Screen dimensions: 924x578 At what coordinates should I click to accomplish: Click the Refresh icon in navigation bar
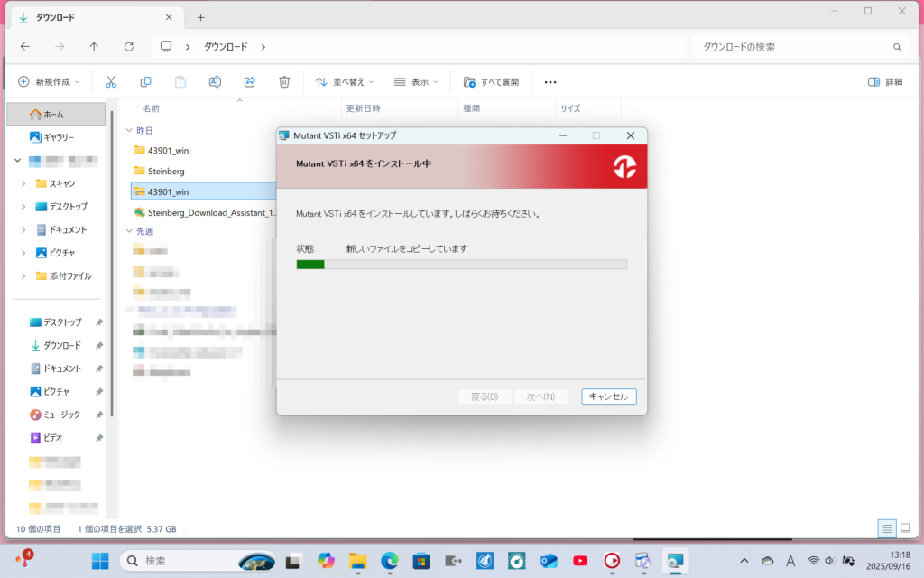tap(129, 47)
